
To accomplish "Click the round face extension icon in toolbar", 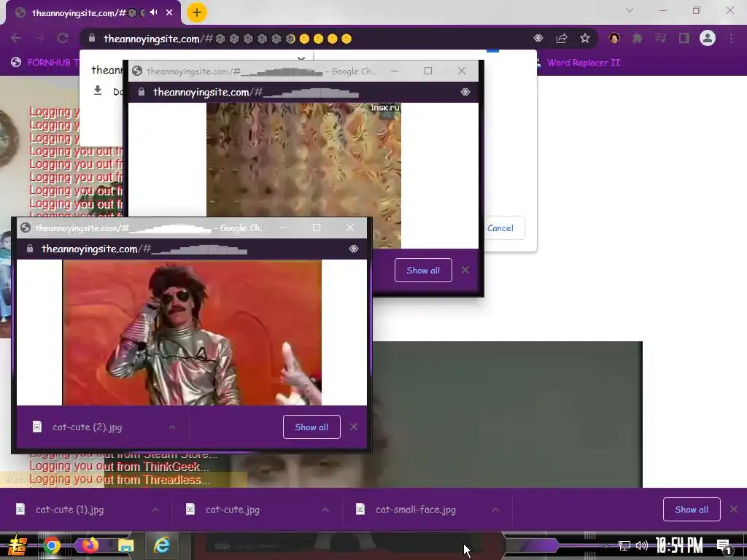I will click(614, 38).
